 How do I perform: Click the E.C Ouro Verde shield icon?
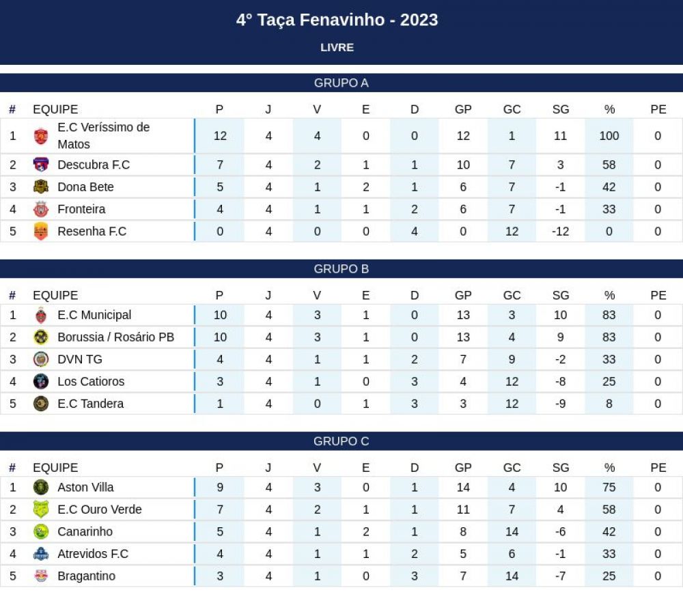click(x=41, y=509)
